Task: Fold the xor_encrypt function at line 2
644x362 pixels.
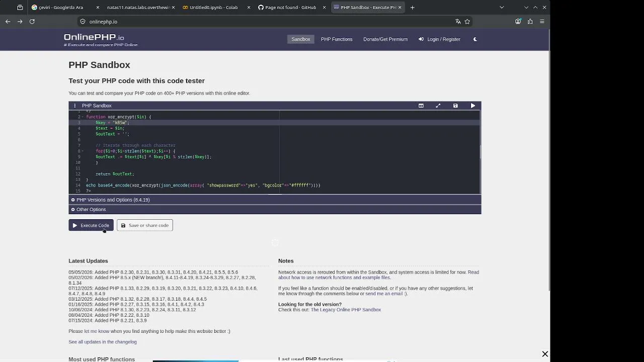Action: (83, 117)
